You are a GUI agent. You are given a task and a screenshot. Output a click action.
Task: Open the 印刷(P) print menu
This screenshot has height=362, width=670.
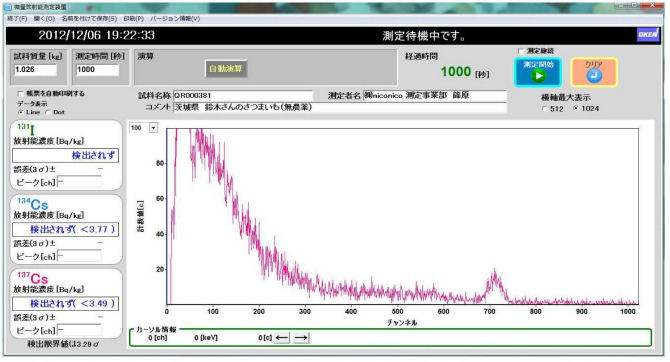click(133, 18)
